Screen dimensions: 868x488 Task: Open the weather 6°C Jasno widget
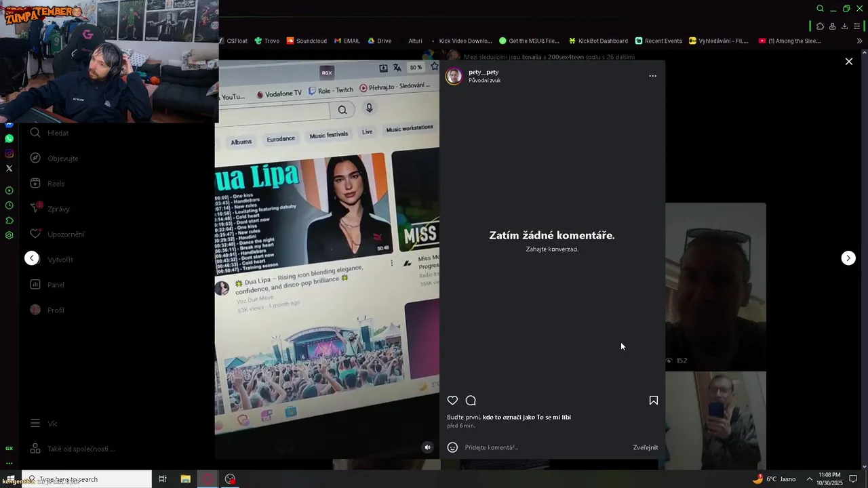(x=774, y=479)
